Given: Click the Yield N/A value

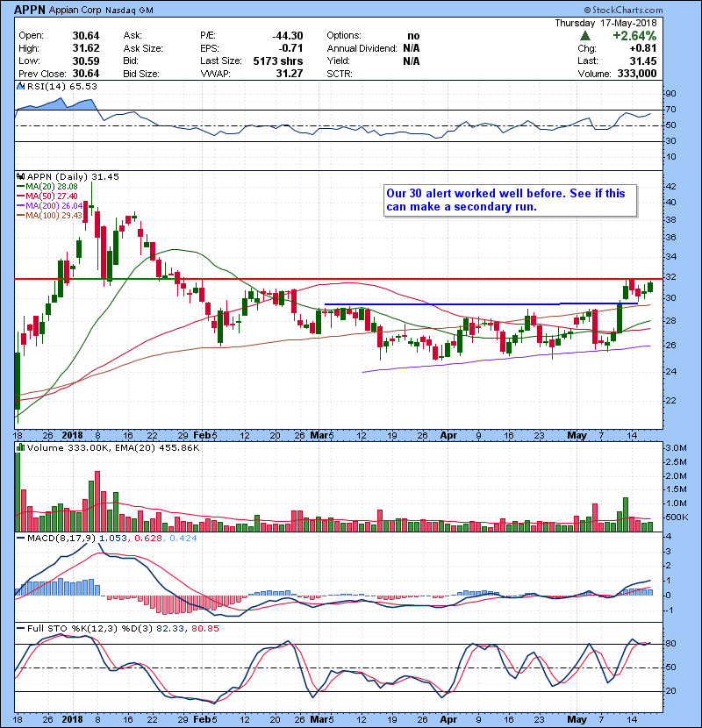Looking at the screenshot, I should click(412, 61).
